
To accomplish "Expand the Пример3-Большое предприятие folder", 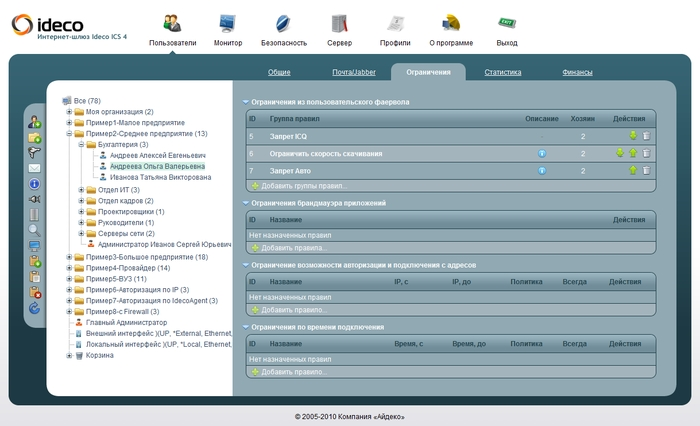I will tap(69, 257).
